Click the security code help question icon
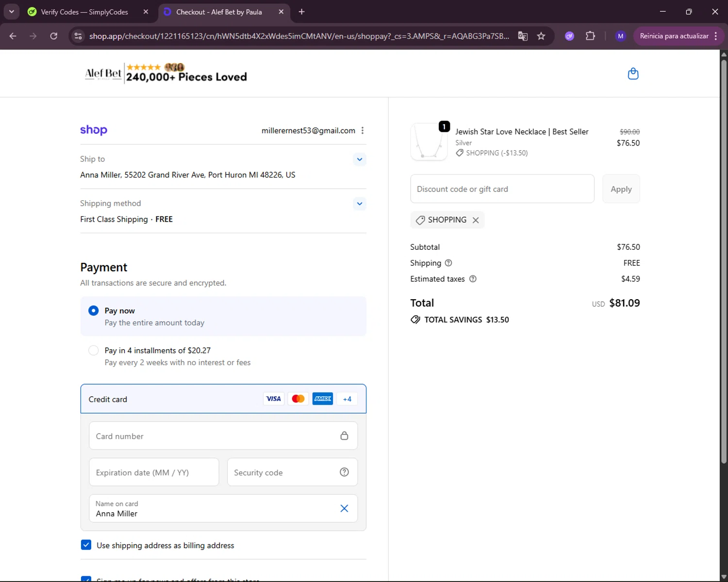 point(344,472)
